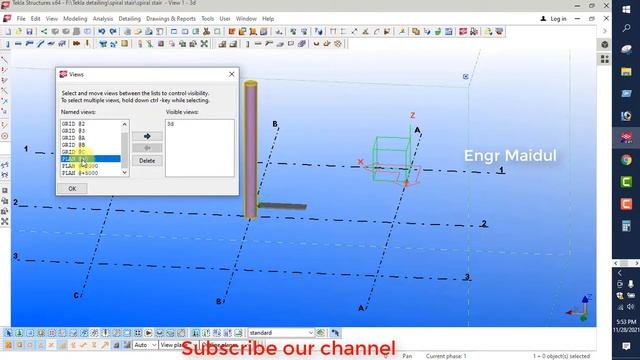The width and height of the screenshot is (640, 360).
Task: Click the orange drawing list icon
Action: coord(232,31)
